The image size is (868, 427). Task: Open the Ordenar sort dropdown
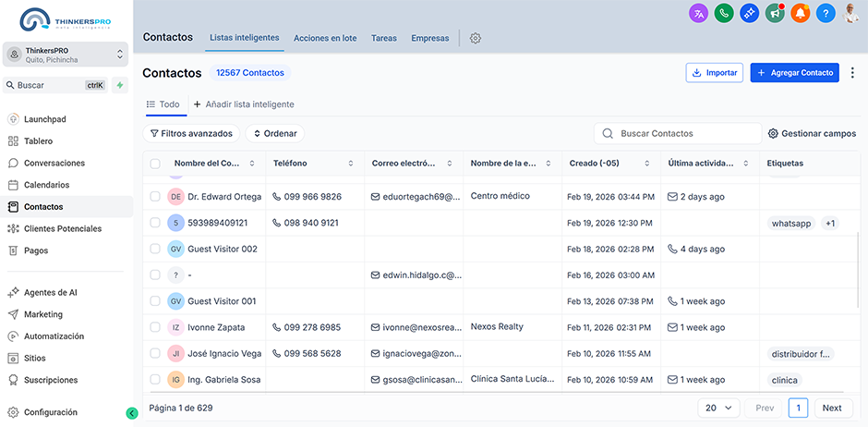(x=274, y=134)
